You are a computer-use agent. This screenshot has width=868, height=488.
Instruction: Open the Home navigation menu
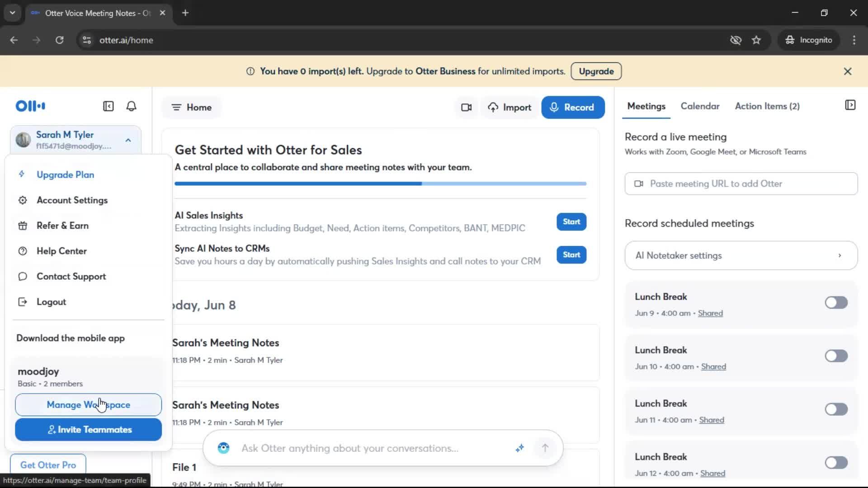tap(192, 108)
